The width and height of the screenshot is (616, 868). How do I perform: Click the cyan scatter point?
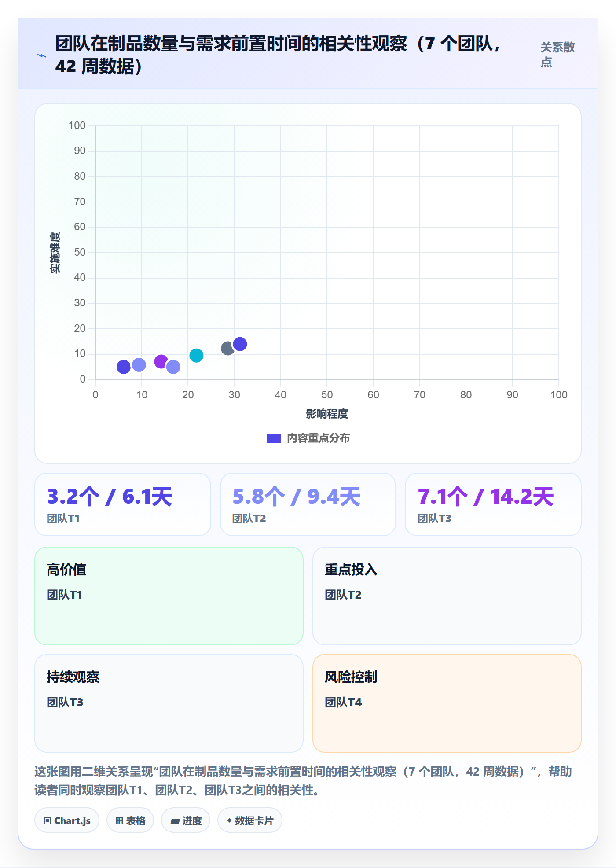tap(196, 356)
